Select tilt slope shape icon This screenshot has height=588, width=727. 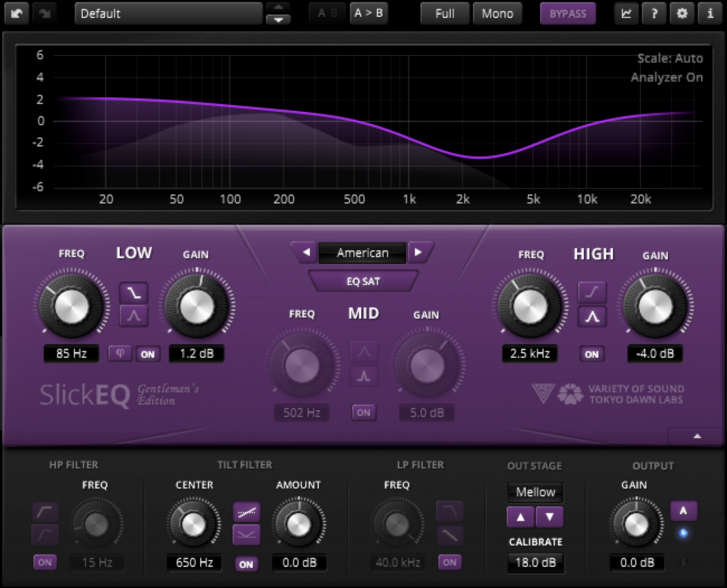(247, 511)
